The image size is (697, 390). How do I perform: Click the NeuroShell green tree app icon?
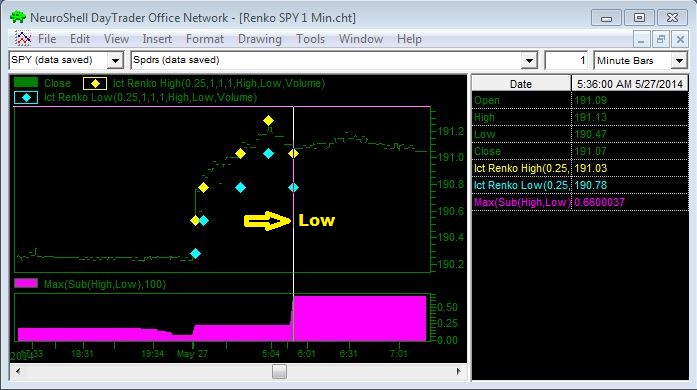18,17
